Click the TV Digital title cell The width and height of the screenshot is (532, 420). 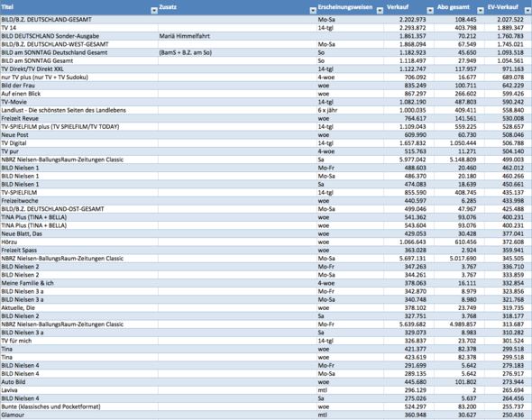point(79,143)
